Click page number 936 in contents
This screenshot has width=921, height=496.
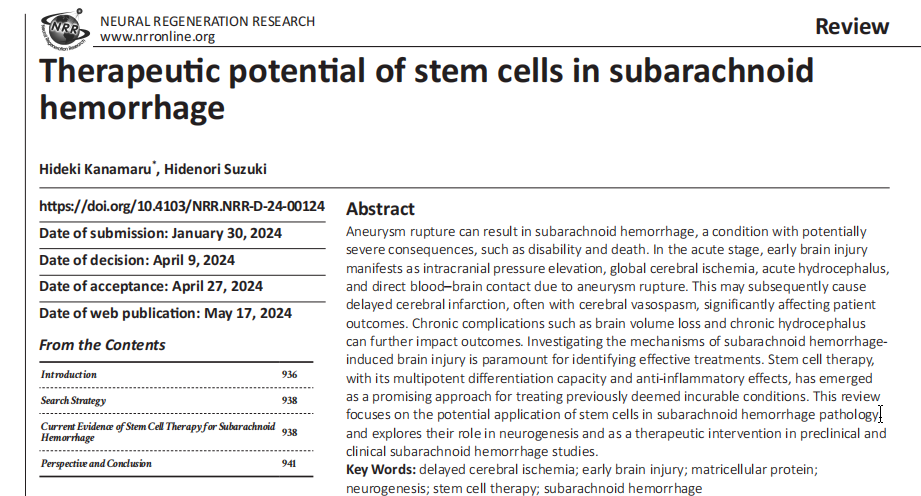click(x=289, y=374)
